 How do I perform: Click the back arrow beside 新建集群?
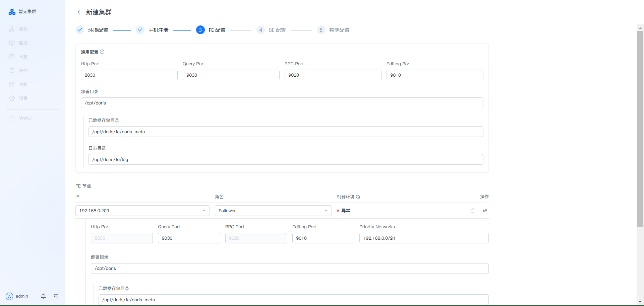[x=79, y=12]
